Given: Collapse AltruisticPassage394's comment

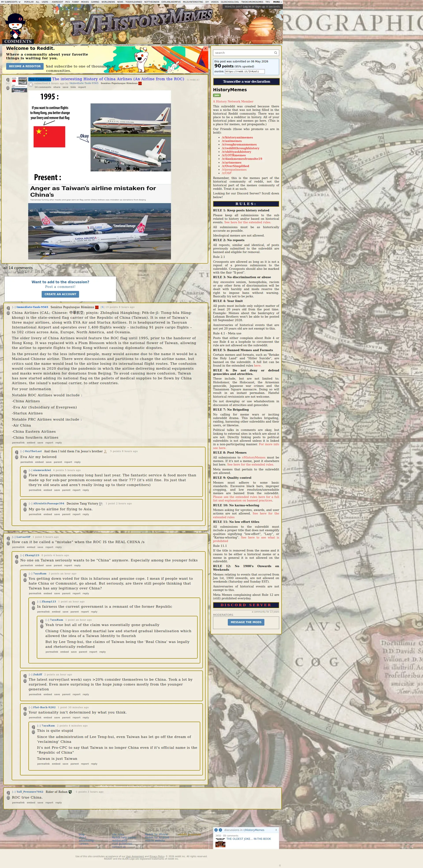Looking at the screenshot, I should [x=30, y=503].
